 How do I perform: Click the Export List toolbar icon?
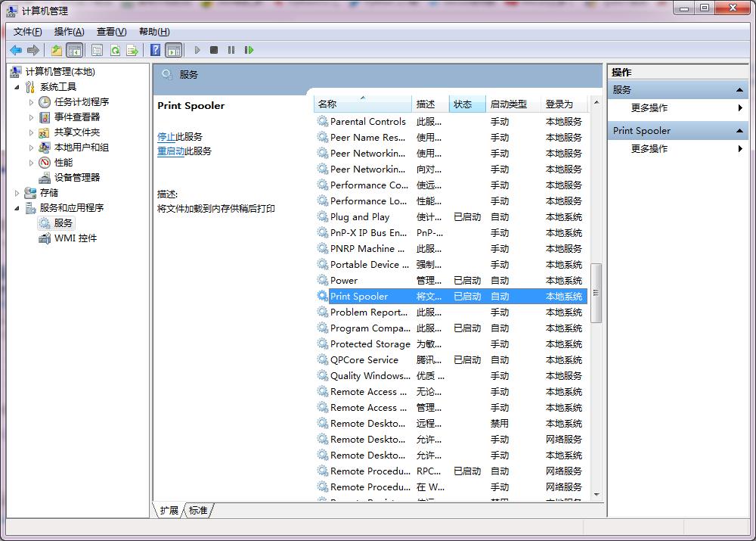(132, 51)
